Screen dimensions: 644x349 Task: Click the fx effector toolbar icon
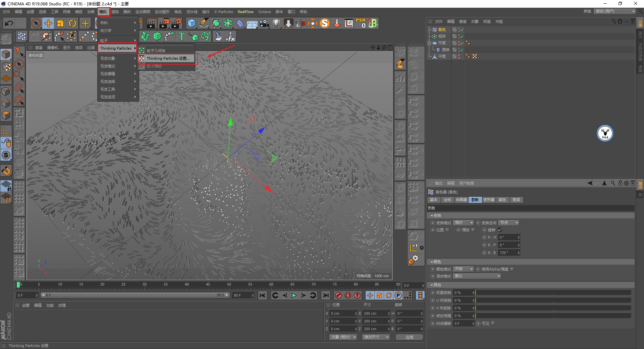230,36
